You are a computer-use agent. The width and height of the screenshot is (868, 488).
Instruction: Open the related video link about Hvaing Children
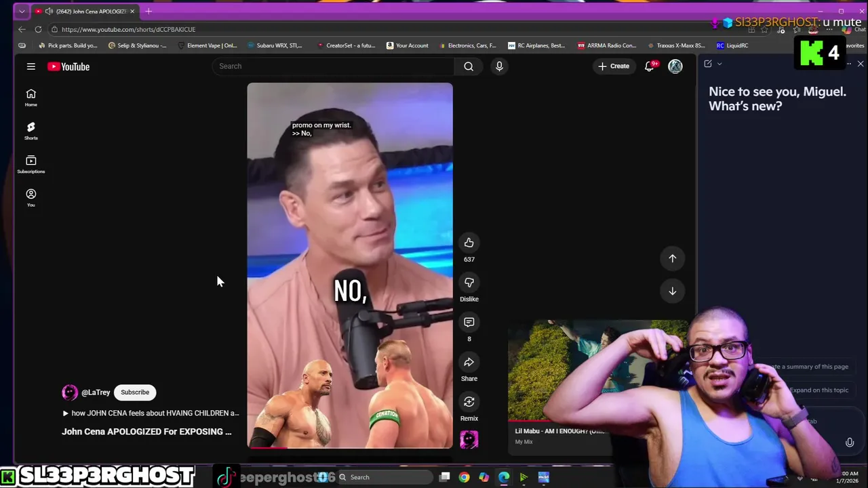tap(151, 413)
